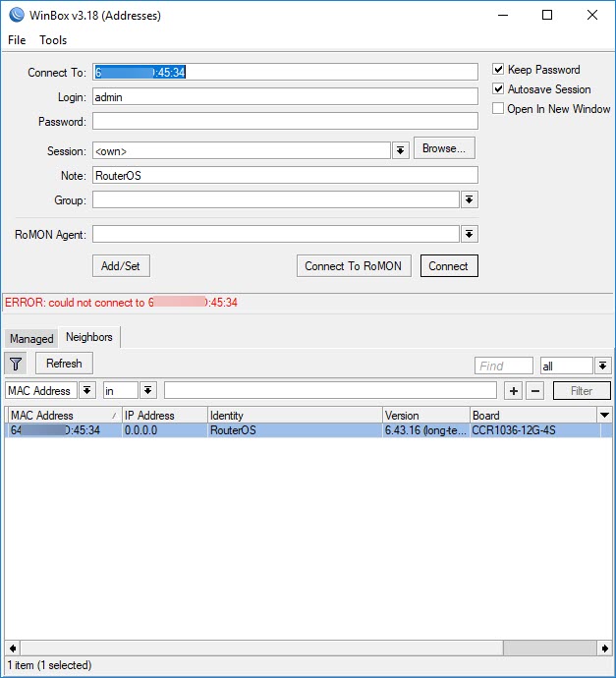Screen dimensions: 616x678
Task: Sort by the Version column header
Action: point(426,415)
